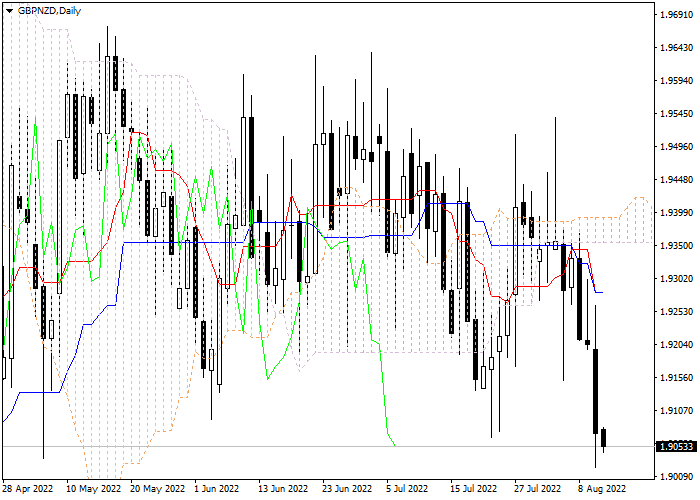Click the 20 May 2022 date label
Viewport: 700px width, 500px height.
(x=158, y=489)
